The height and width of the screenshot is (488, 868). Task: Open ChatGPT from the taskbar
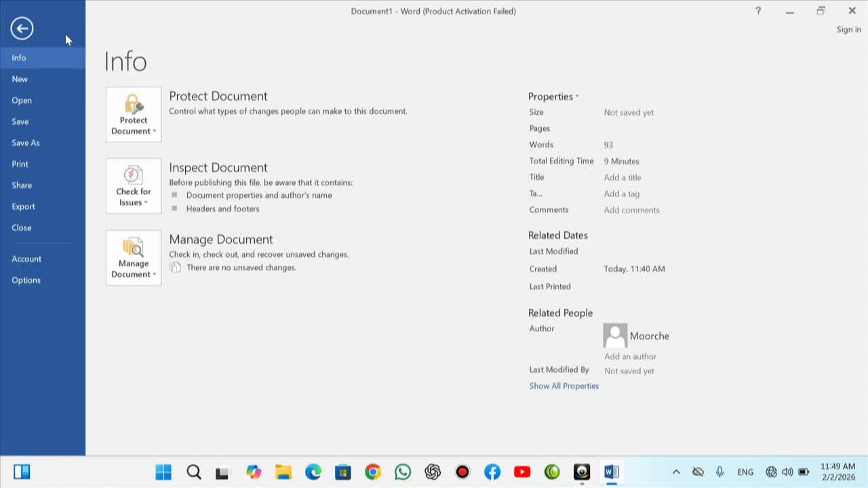coord(432,472)
